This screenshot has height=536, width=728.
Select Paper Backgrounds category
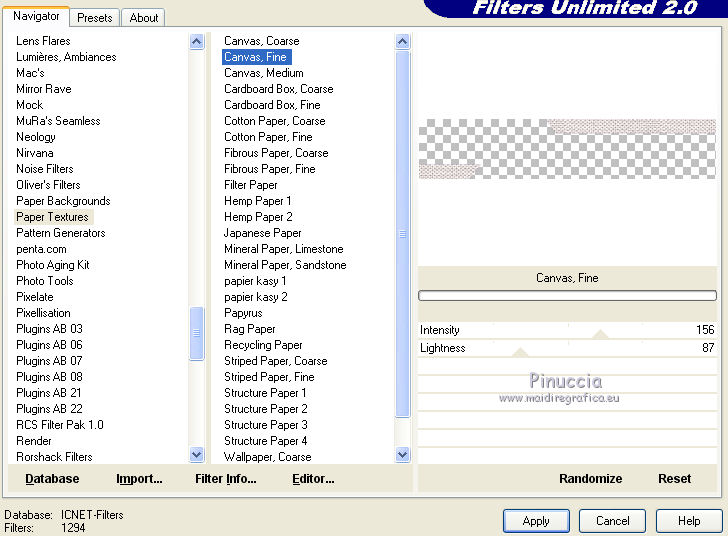point(63,201)
